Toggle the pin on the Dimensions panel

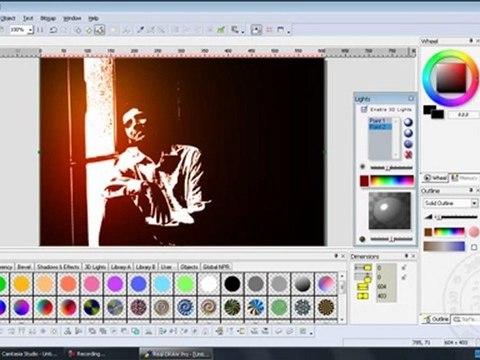click(x=406, y=256)
